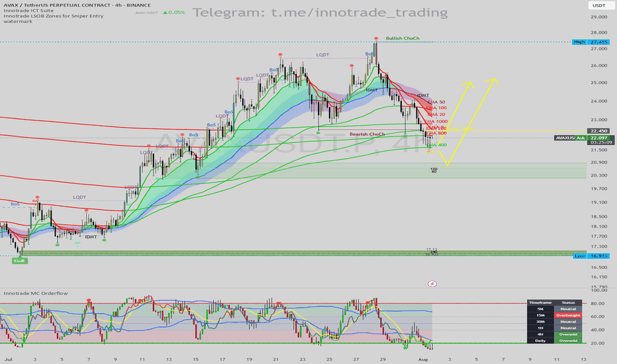Open the USDT currency selector
This screenshot has width=617, height=364.
(x=599, y=5)
